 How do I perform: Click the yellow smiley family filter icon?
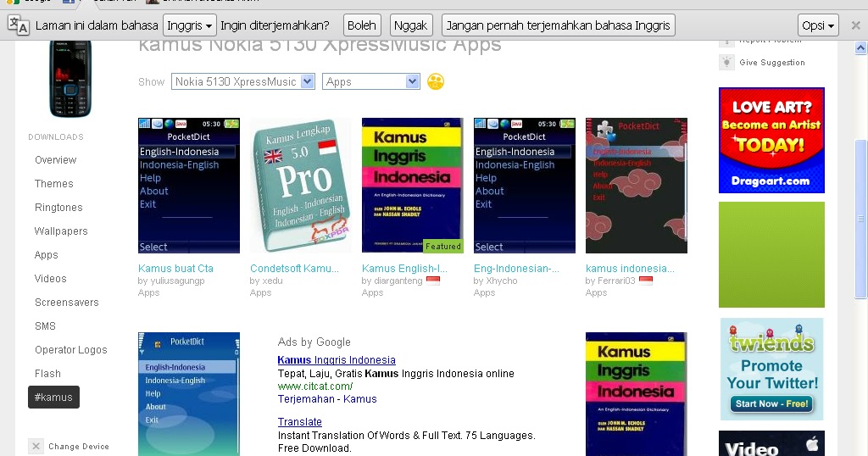436,81
